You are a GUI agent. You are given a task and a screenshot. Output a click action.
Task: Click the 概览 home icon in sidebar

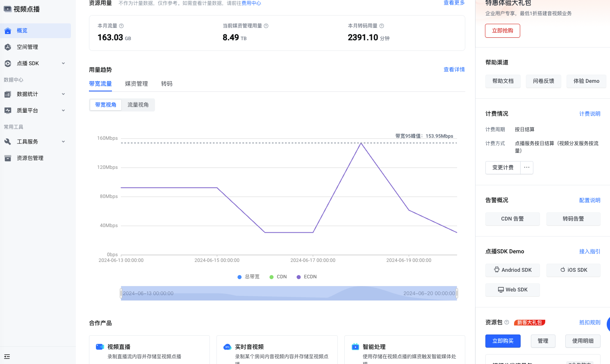8,31
